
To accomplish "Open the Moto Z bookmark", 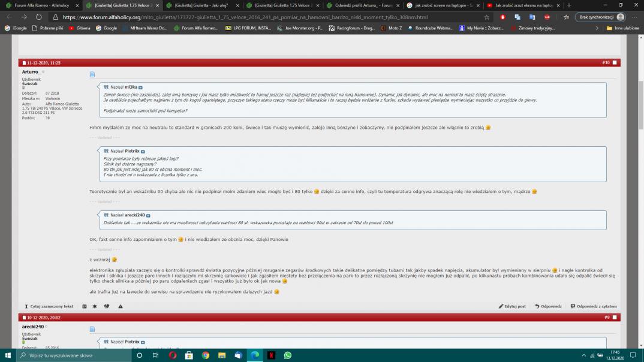I will 392,28.
